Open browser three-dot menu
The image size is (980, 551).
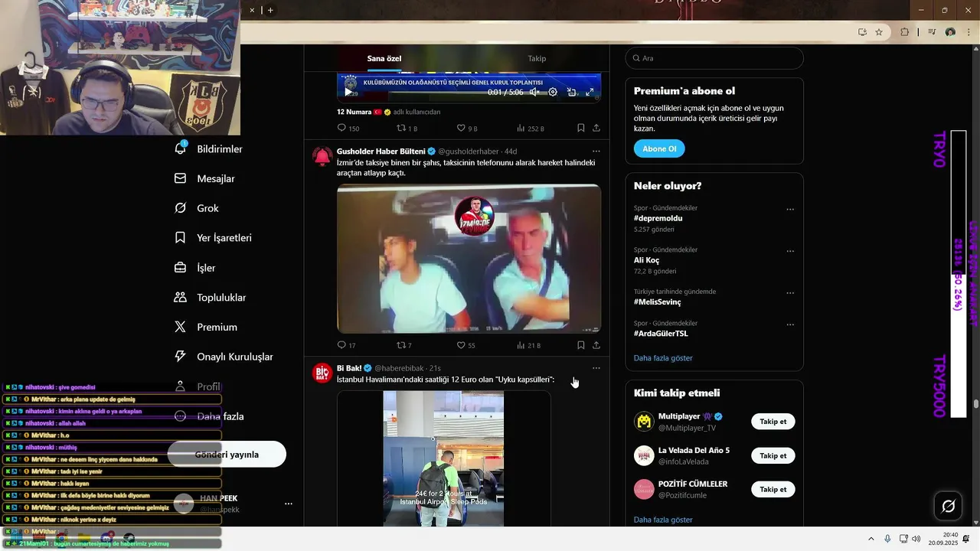968,32
